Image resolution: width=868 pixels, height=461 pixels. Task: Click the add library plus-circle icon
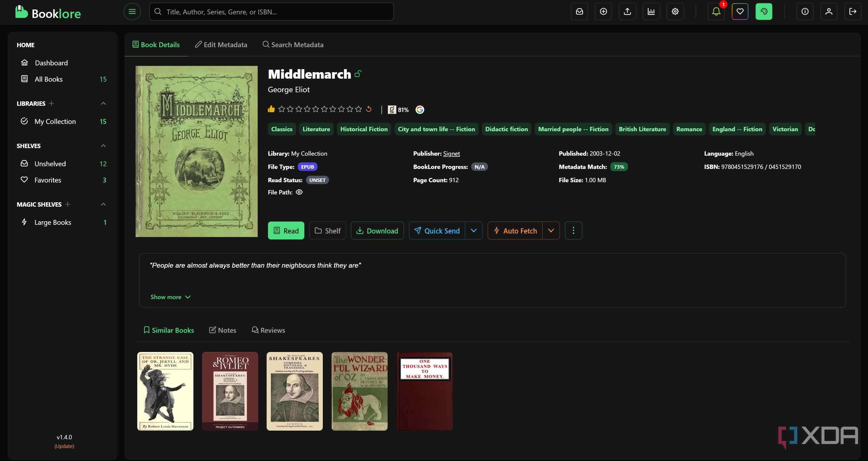(x=603, y=11)
